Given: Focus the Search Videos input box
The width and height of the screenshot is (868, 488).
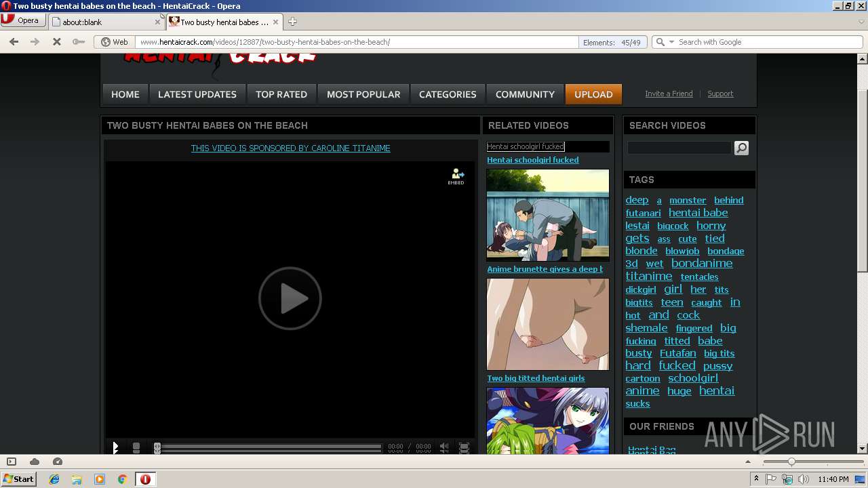Looking at the screenshot, I should pyautogui.click(x=679, y=148).
